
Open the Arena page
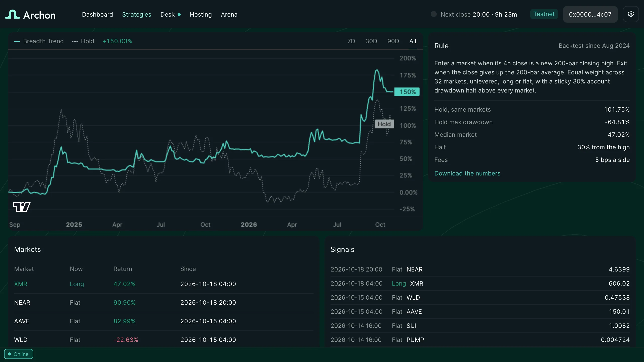tap(229, 15)
